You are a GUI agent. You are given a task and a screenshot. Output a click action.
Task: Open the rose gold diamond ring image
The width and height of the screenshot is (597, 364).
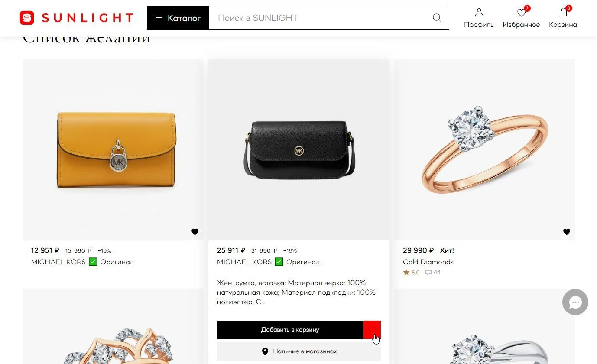click(485, 150)
